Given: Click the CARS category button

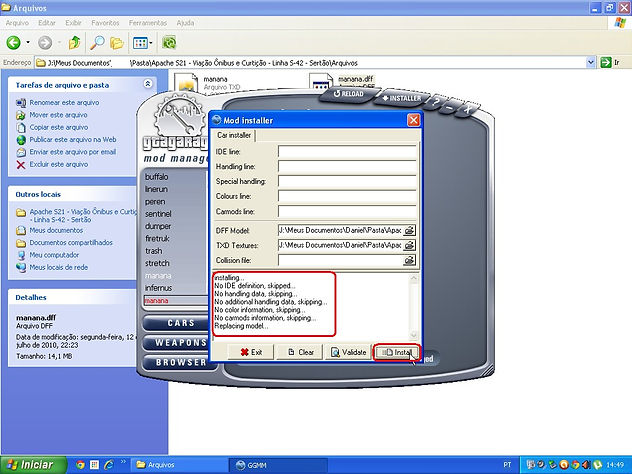Looking at the screenshot, I should [180, 323].
